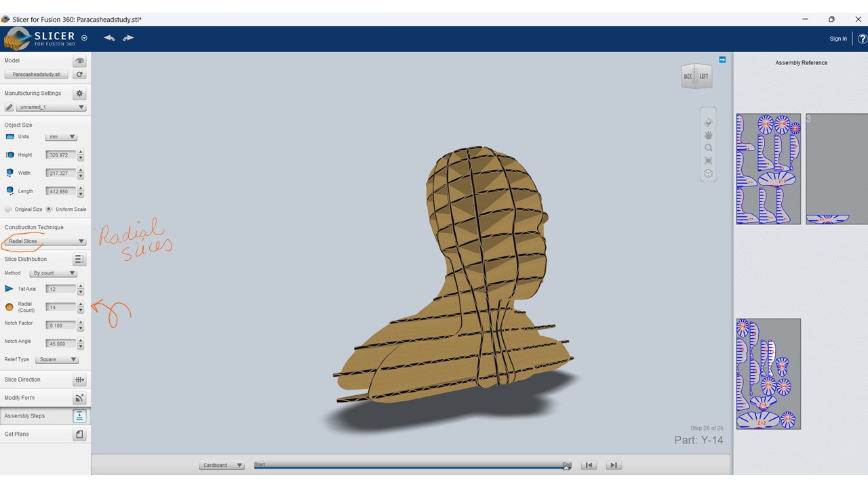Click the Height value field 320.972

coord(60,155)
